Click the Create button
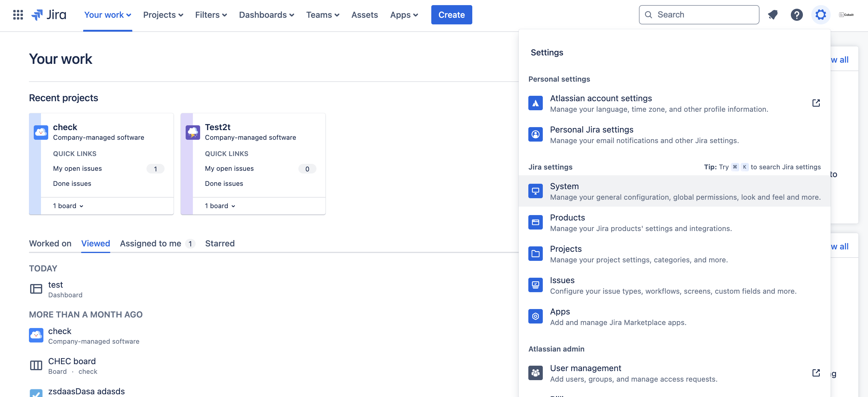Screen dimensions: 868x397 (x=451, y=14)
